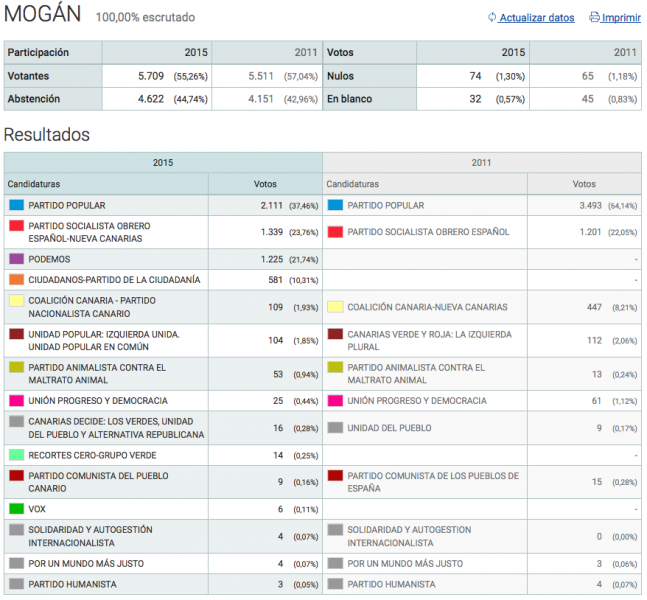Image resolution: width=647 pixels, height=600 pixels.
Task: Open the Actualizar datos link
Action: tap(536, 18)
